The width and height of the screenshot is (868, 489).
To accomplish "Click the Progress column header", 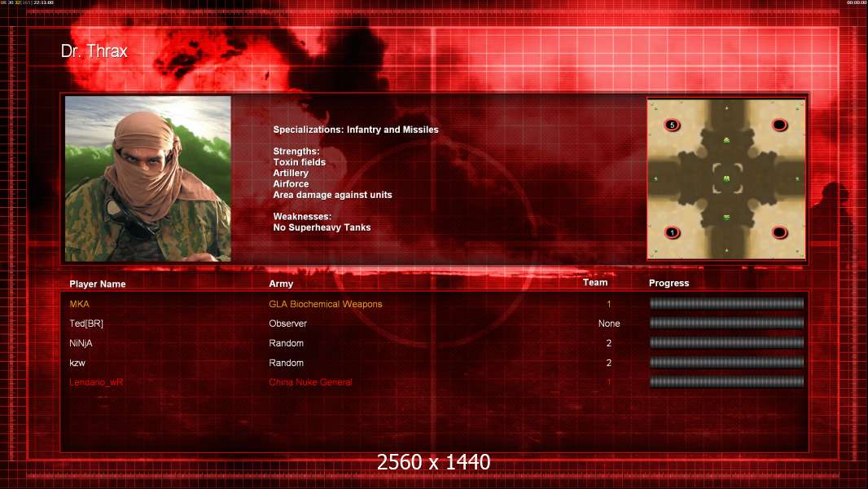I will pyautogui.click(x=669, y=283).
